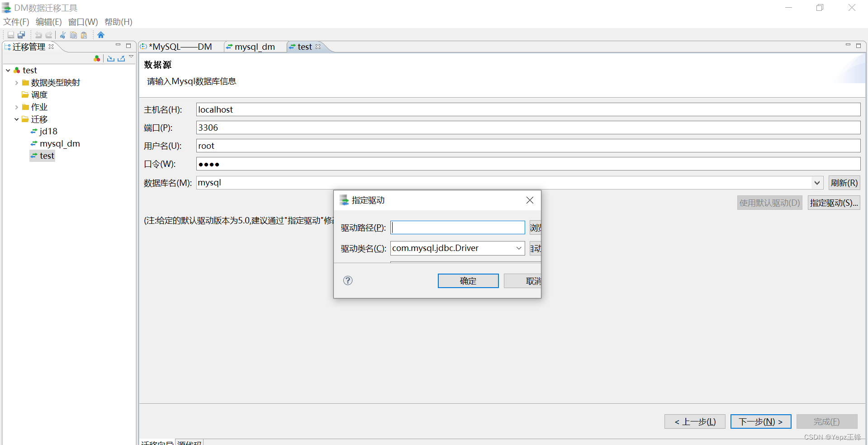868x445 pixels.
Task: Click into the 用户名 root field
Action: (x=528, y=146)
